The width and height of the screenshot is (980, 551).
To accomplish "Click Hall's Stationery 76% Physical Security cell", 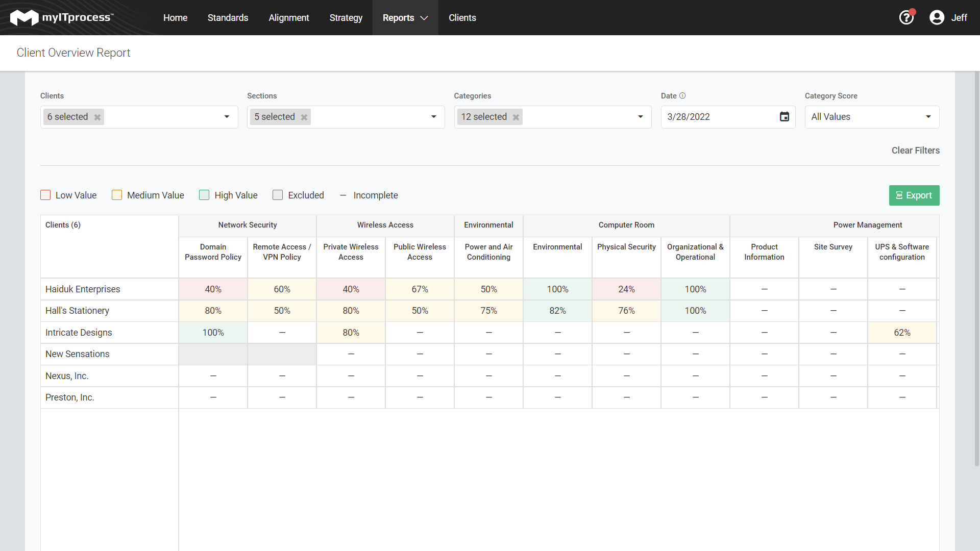I will (x=626, y=311).
